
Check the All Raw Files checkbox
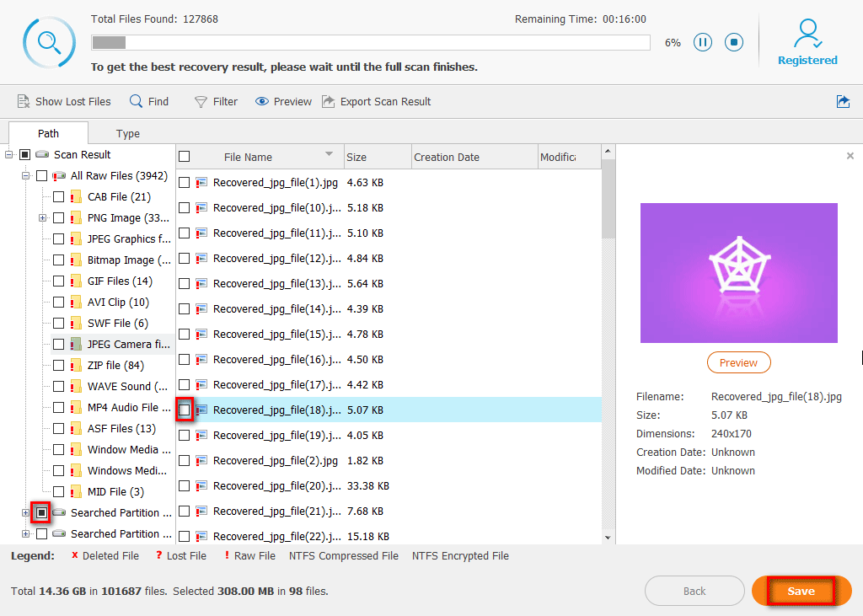(42, 175)
